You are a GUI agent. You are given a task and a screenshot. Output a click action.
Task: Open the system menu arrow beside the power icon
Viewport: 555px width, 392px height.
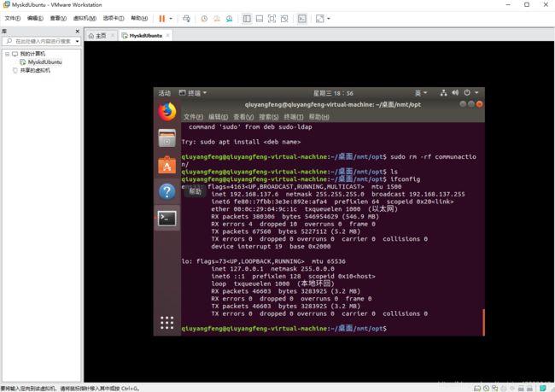click(x=476, y=93)
